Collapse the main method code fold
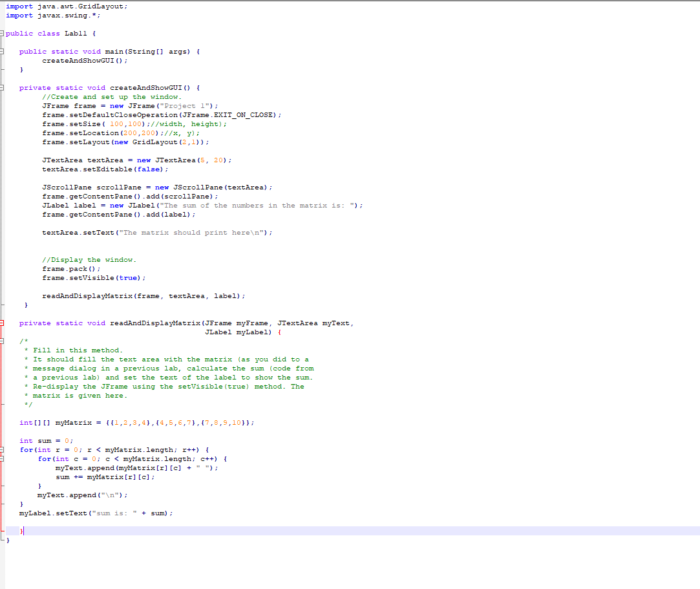The width and height of the screenshot is (700, 589). pos(3,51)
